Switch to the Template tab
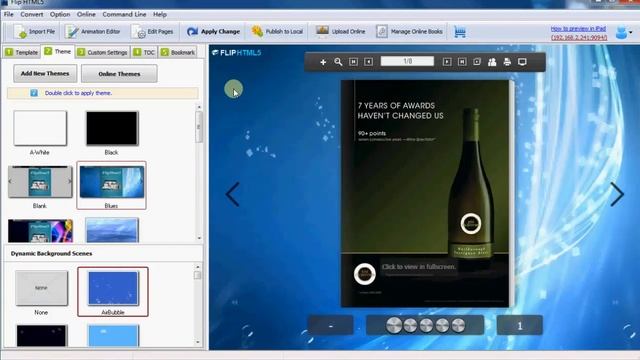Image resolution: width=640 pixels, height=360 pixels. [22, 52]
